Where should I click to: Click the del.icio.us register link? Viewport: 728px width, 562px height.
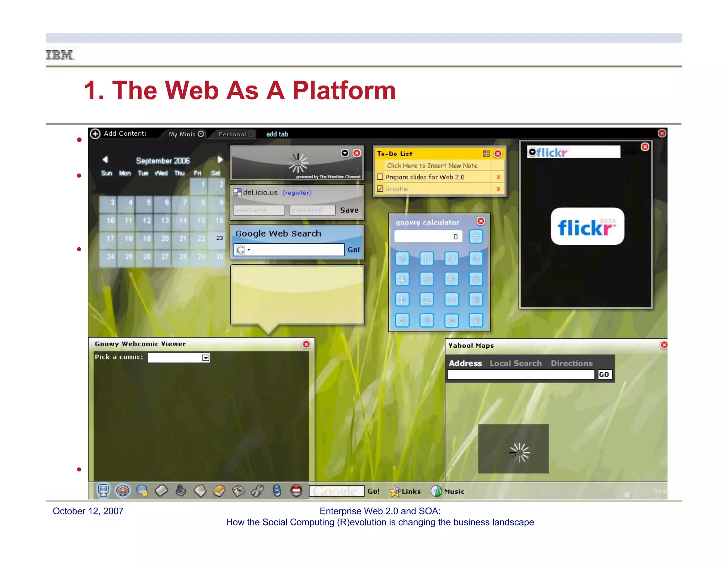297,193
